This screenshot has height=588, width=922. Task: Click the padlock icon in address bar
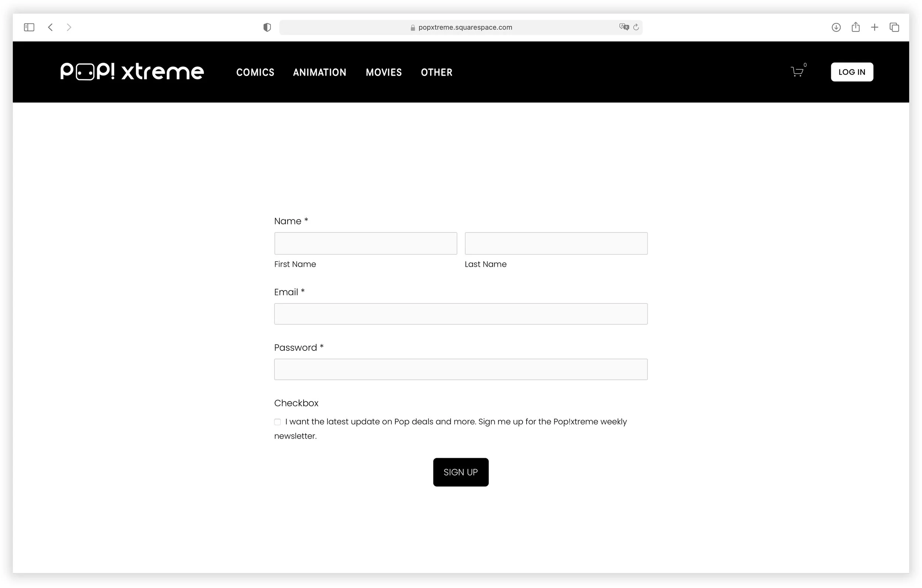[x=413, y=28]
